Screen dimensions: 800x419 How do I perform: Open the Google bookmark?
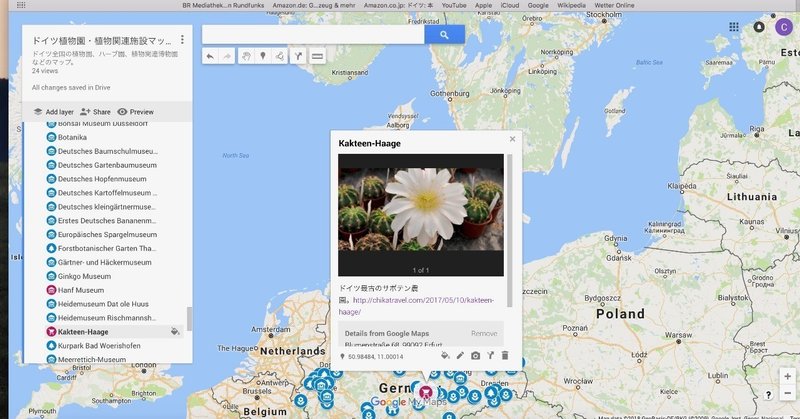coord(538,5)
